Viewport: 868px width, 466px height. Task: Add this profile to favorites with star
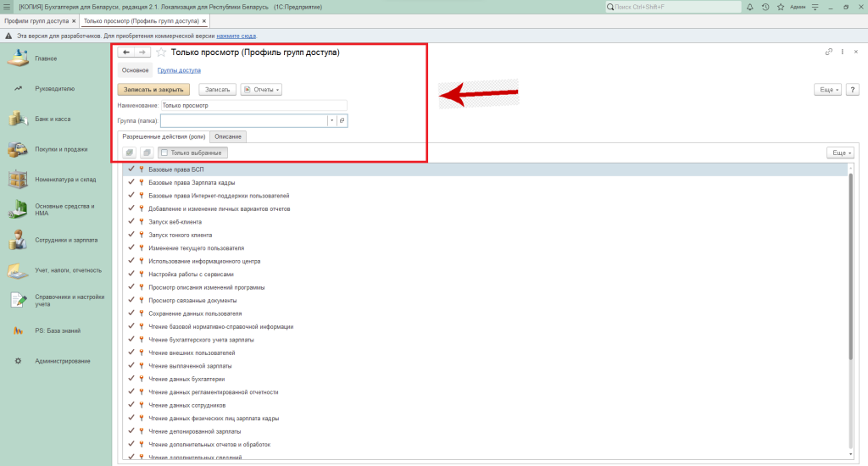(x=161, y=53)
